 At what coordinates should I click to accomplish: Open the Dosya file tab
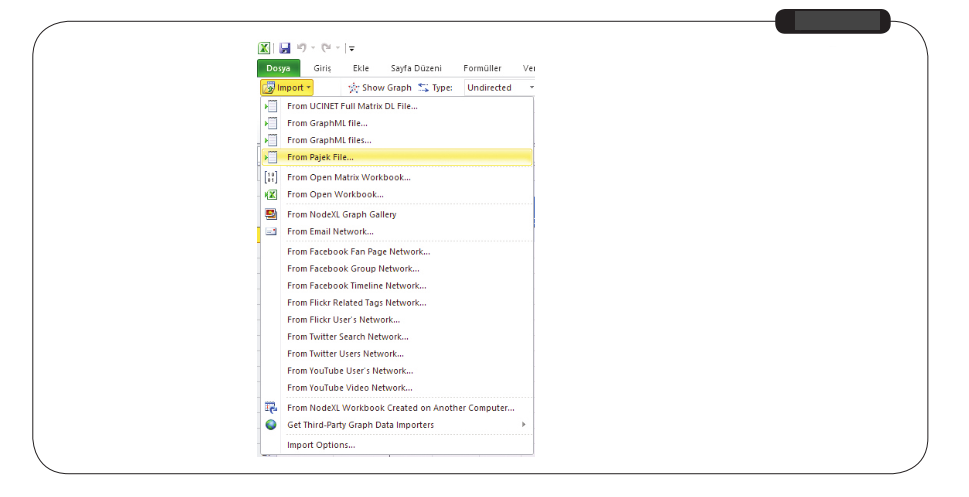pos(278,68)
